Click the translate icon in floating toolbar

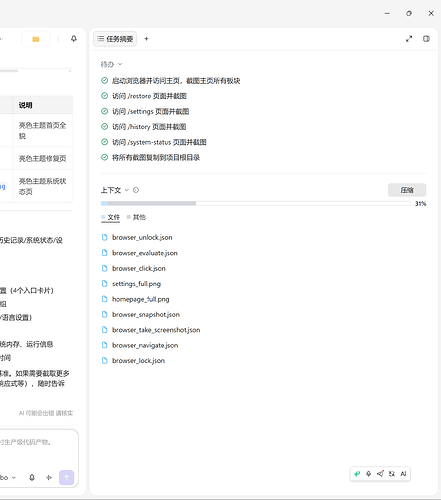point(392,474)
